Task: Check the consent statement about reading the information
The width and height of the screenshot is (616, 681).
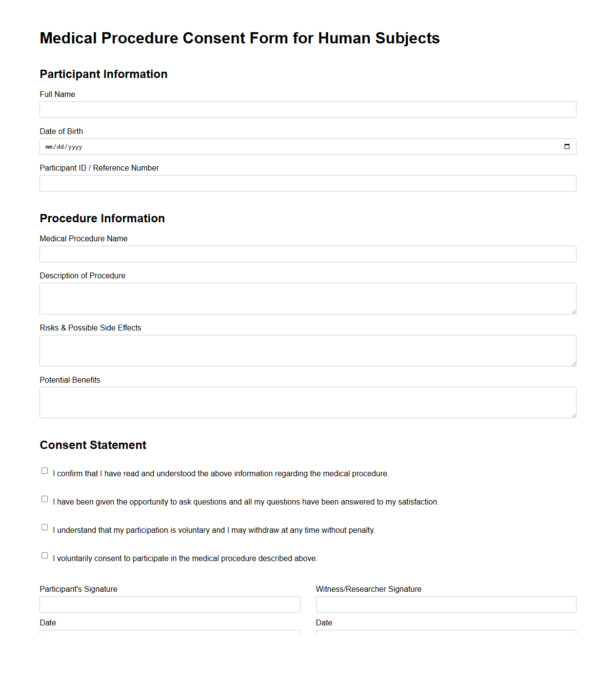Action: tap(44, 470)
